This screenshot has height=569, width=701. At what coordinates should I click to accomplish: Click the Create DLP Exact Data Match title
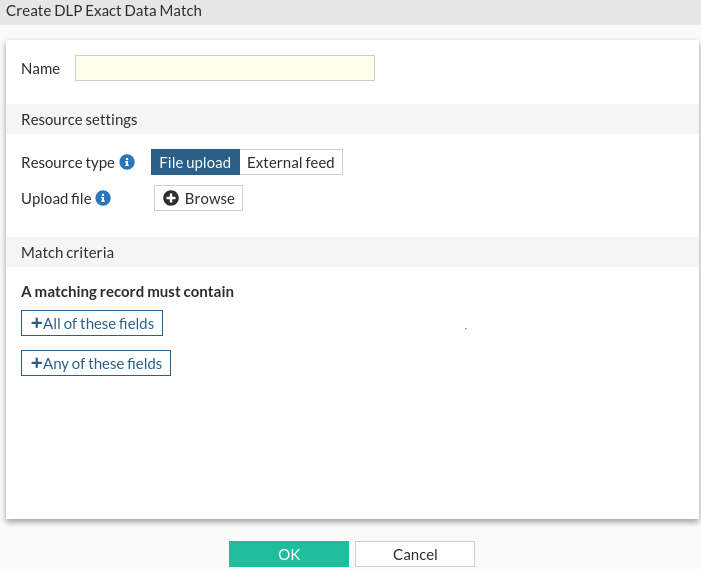(104, 11)
